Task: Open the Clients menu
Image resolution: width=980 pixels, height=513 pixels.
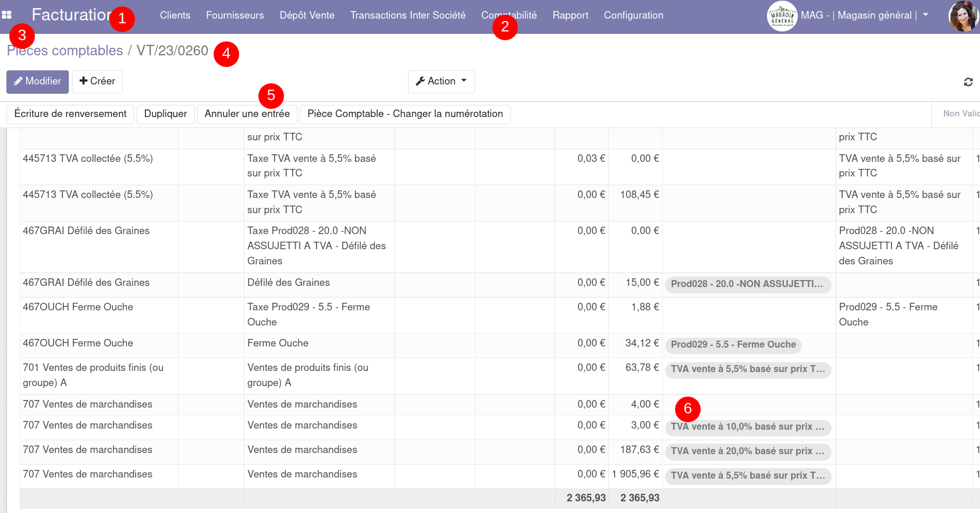Action: click(175, 16)
